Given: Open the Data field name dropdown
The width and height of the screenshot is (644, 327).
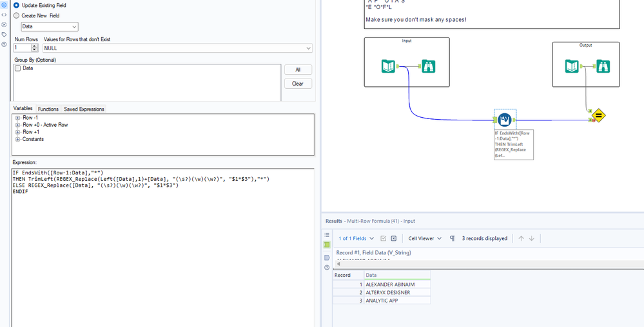Looking at the screenshot, I should point(50,26).
